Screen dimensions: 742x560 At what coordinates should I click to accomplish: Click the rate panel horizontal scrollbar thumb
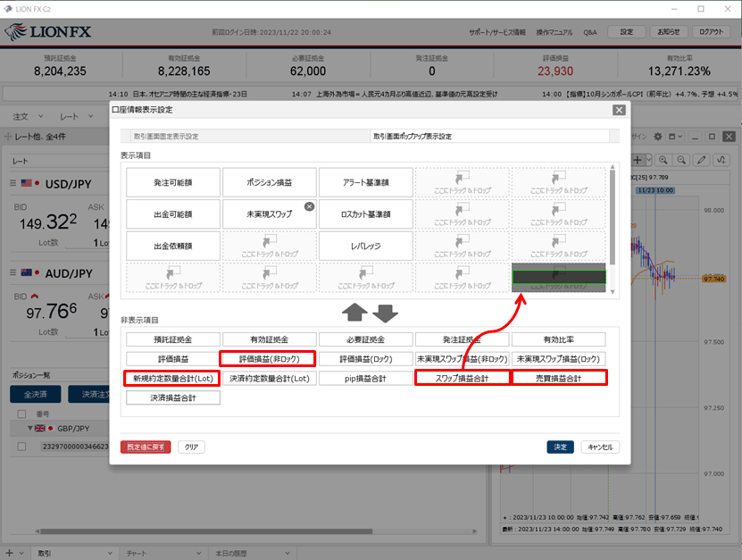tap(206, 531)
